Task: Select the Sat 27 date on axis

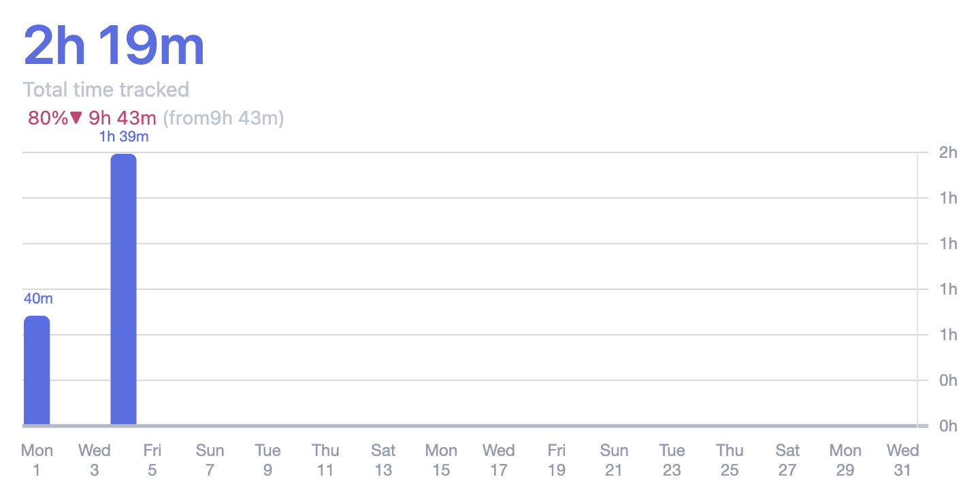Action: pos(787,460)
